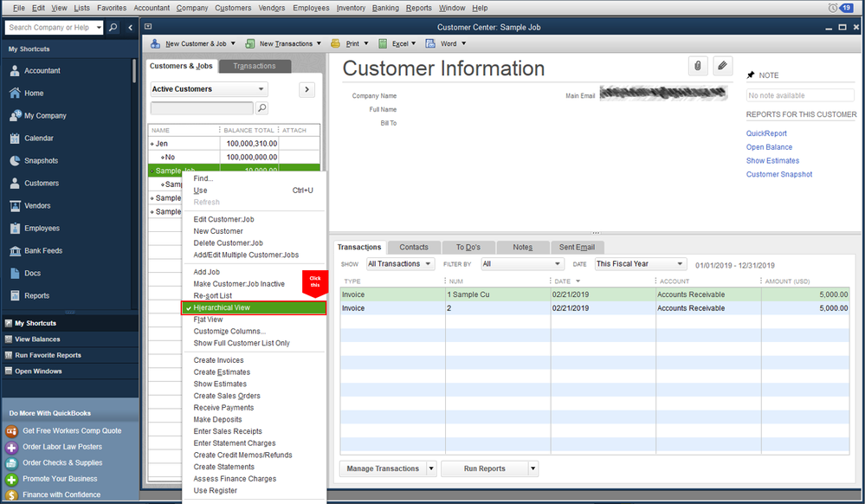Collapse the left sidebar arrow
Image resolution: width=865 pixels, height=504 pixels.
131,28
